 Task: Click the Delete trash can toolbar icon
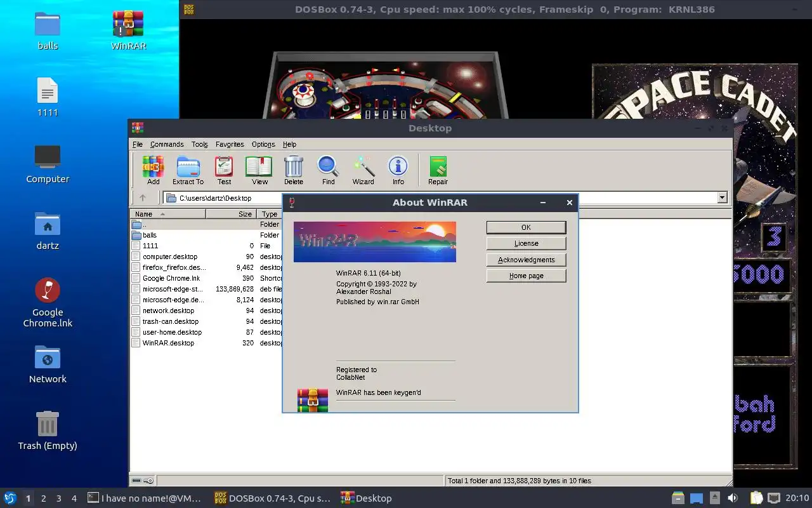click(293, 170)
